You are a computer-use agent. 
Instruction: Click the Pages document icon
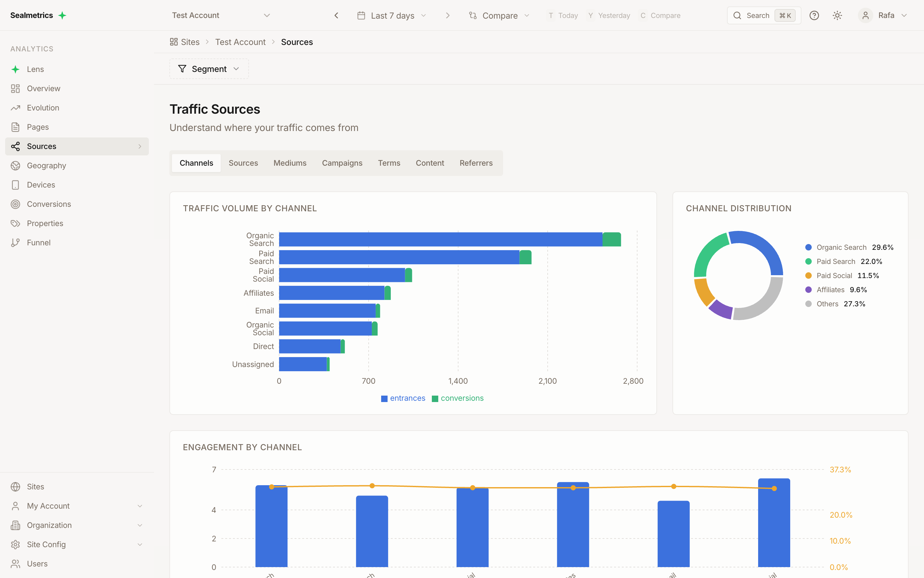point(15,127)
